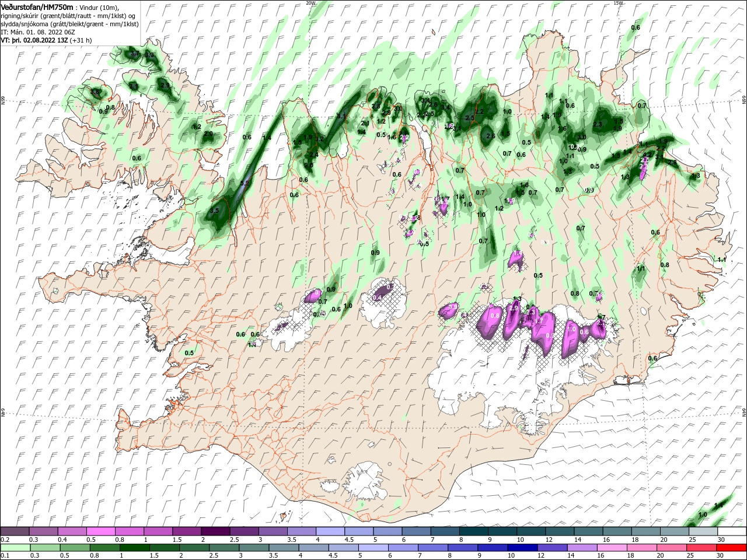
Task: Click the "(+31 h)" forecast offset text
Action: 81,40
